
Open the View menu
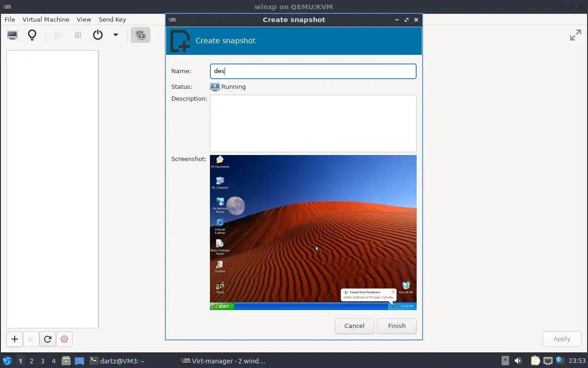point(84,19)
